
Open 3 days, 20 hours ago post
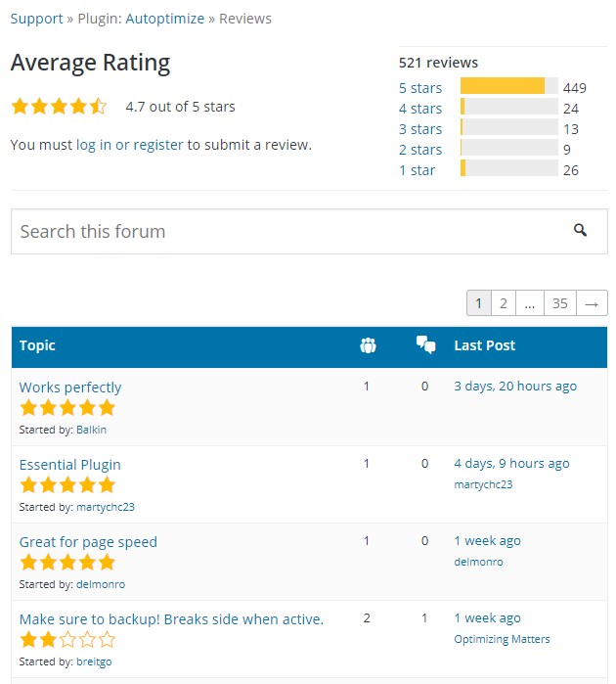(x=515, y=387)
